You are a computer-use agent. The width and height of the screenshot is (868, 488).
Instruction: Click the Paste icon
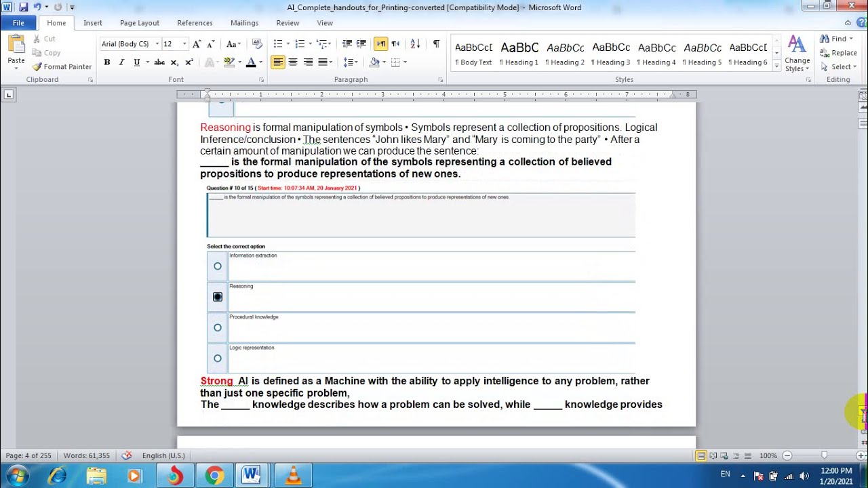tap(16, 45)
